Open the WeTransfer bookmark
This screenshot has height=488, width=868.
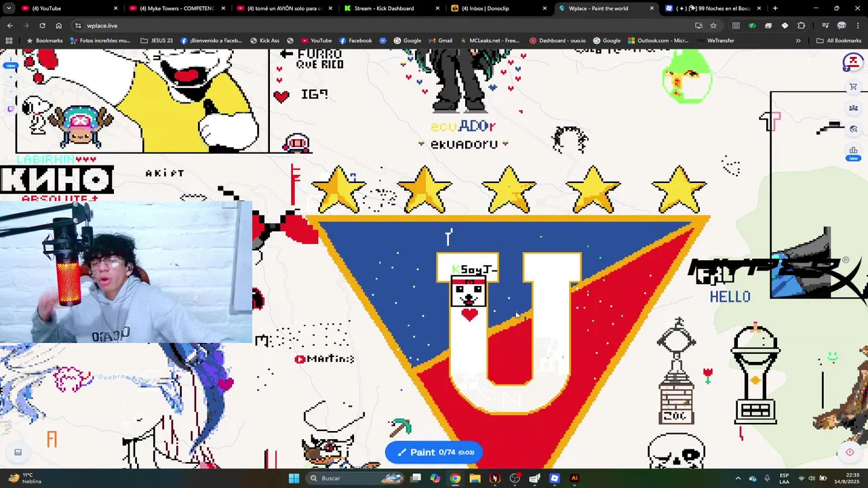pos(715,41)
